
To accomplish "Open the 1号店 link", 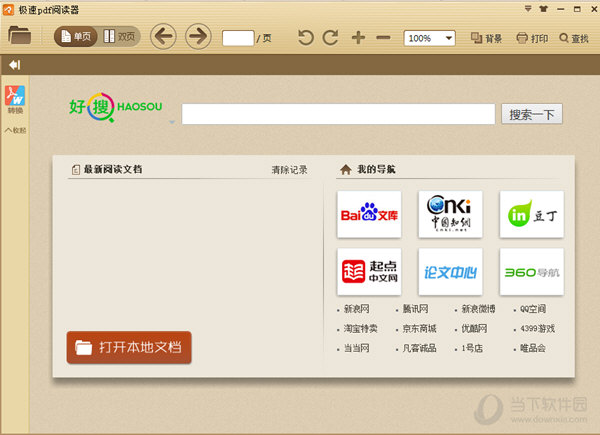I will coord(472,348).
